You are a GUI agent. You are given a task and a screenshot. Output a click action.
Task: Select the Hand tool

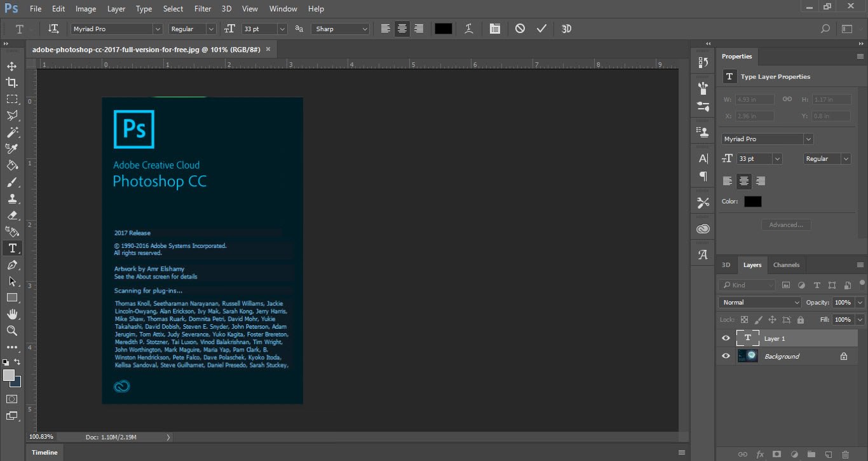pos(12,314)
